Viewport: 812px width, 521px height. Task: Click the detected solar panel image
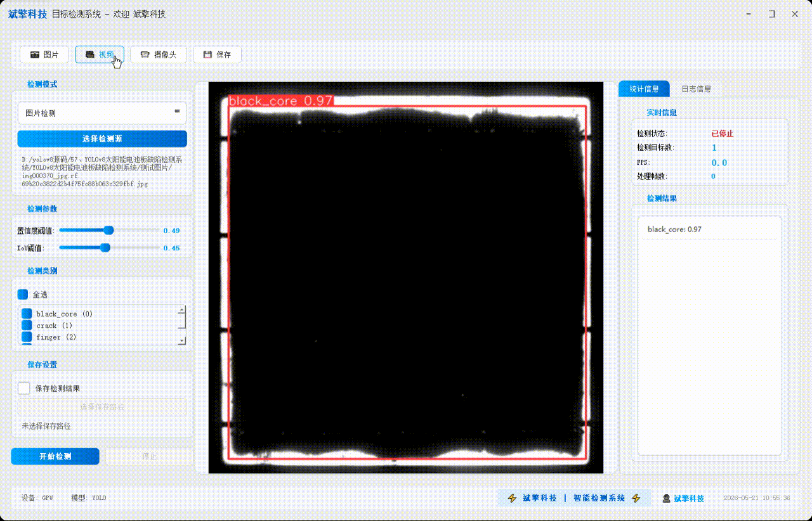pos(406,278)
